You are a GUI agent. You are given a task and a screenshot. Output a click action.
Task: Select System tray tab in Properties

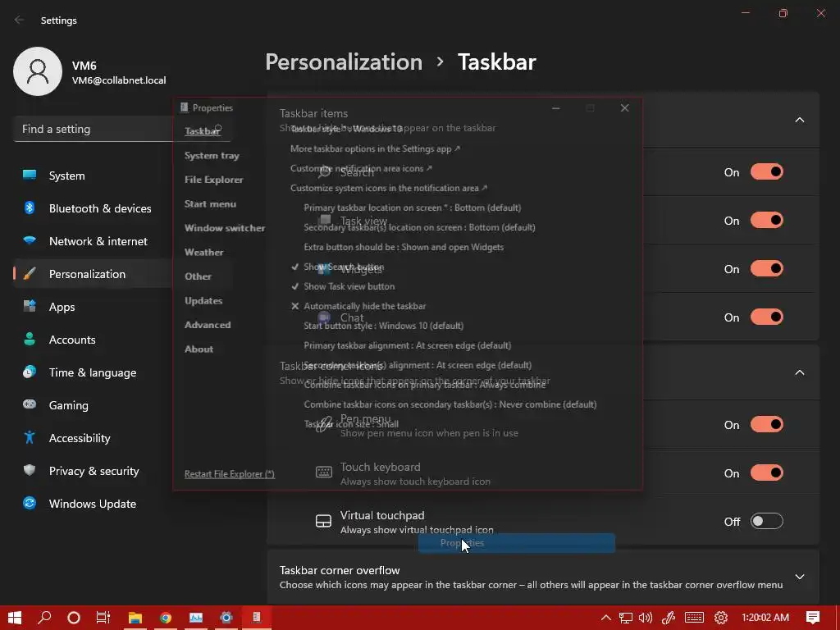click(x=212, y=155)
